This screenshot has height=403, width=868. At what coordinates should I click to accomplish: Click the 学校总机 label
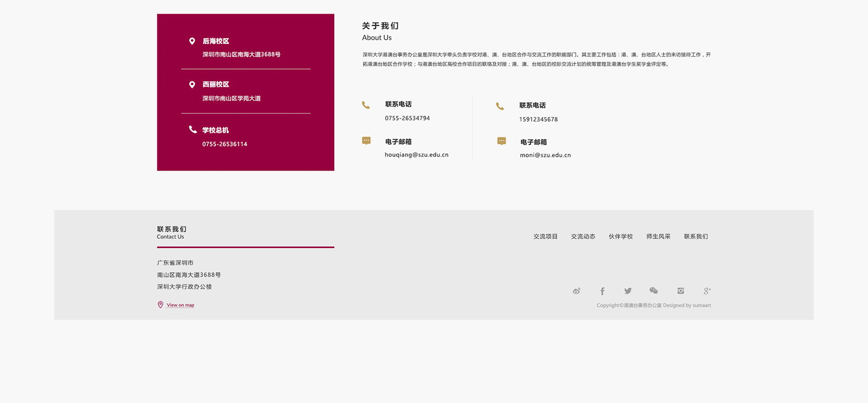215,130
